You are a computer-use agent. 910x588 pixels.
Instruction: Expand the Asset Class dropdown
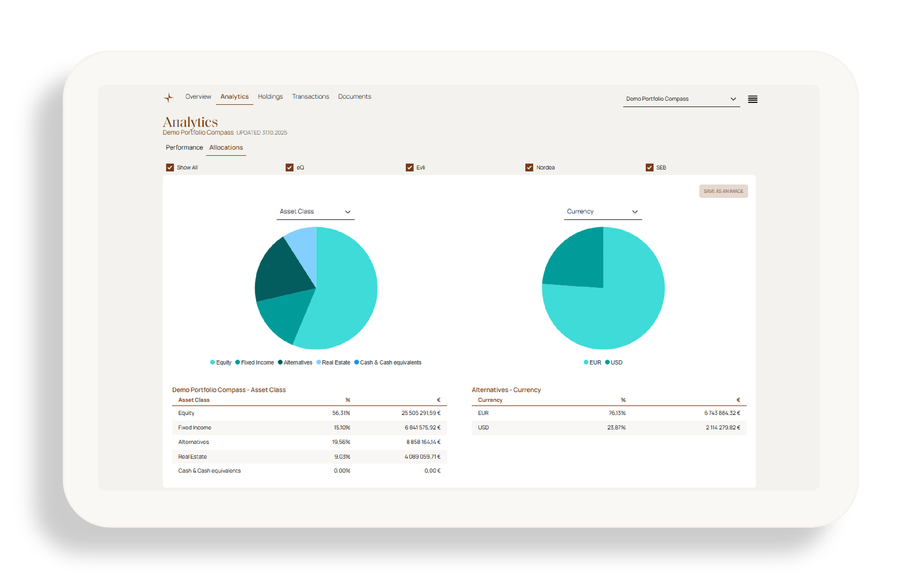[316, 211]
